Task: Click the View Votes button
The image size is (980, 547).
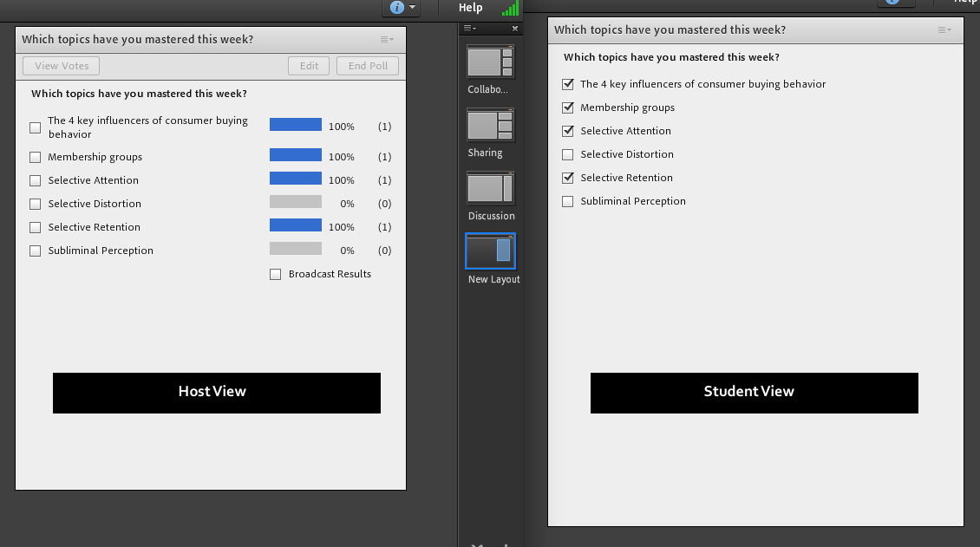Action: pos(62,66)
